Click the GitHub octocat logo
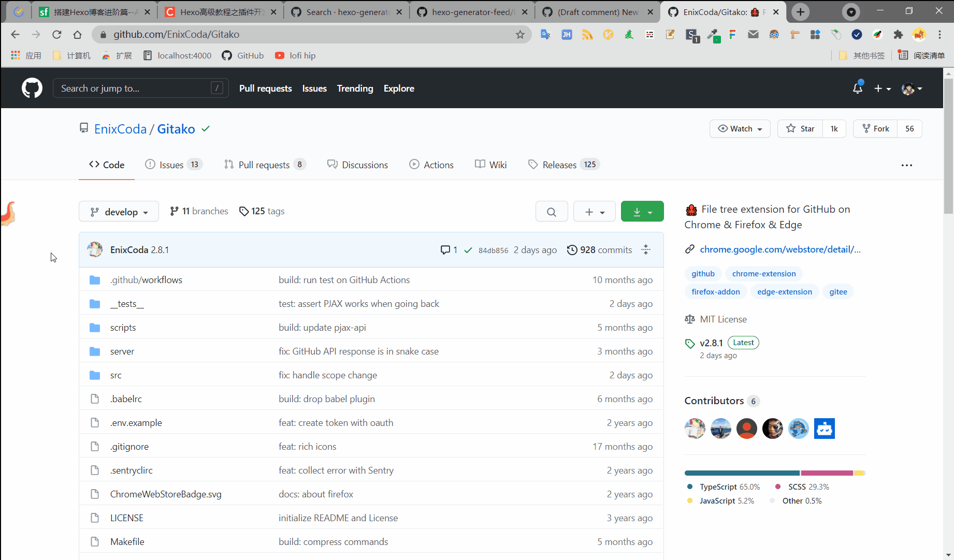954x560 pixels. (x=32, y=88)
